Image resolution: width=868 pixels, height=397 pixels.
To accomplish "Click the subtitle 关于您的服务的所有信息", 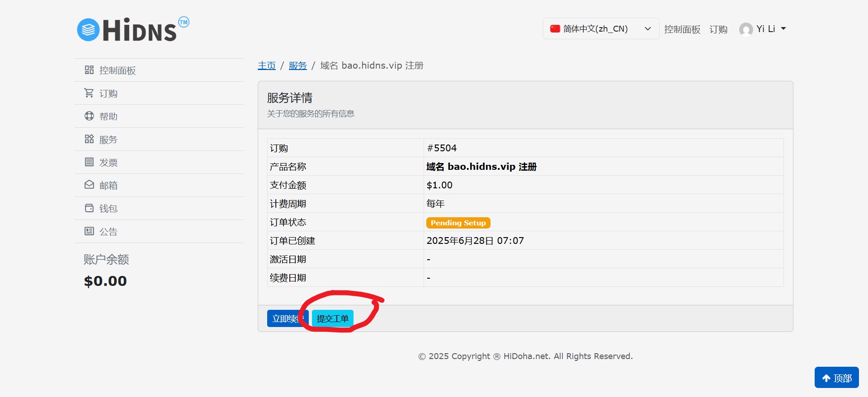I will pyautogui.click(x=311, y=113).
